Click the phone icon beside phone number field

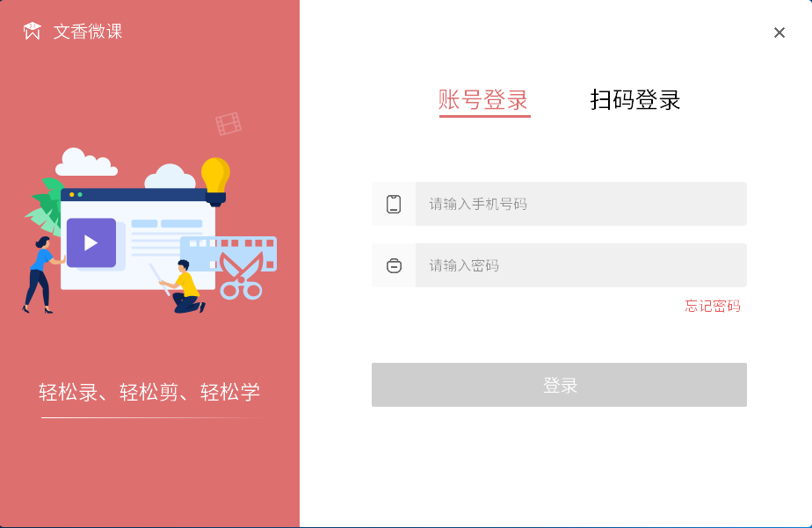coord(394,204)
